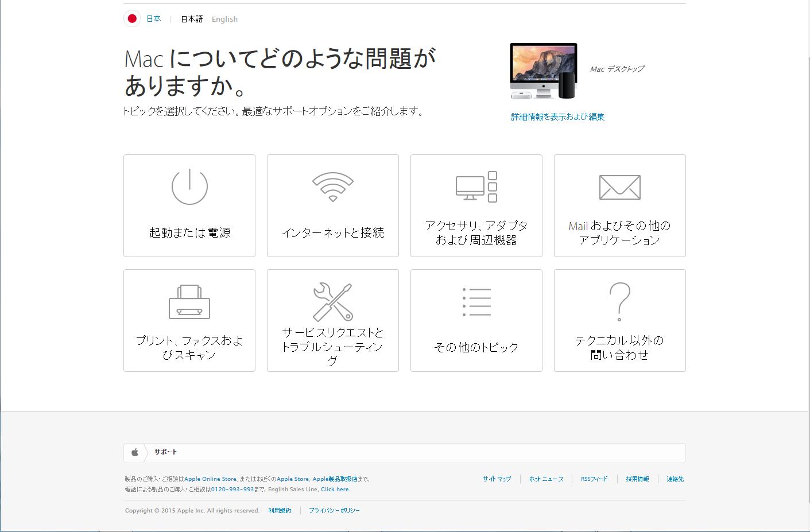
Task: Click the Mac desktop product image
Action: pyautogui.click(x=543, y=71)
